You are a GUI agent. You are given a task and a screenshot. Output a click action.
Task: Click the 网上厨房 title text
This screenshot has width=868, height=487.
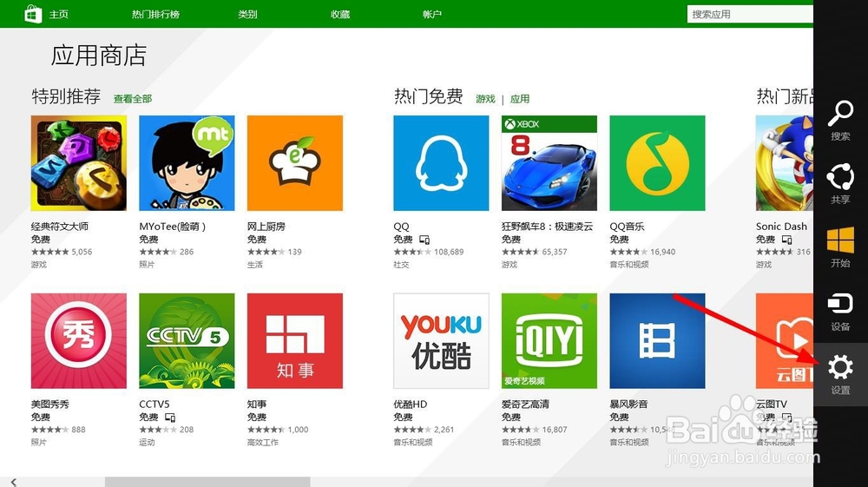point(266,227)
